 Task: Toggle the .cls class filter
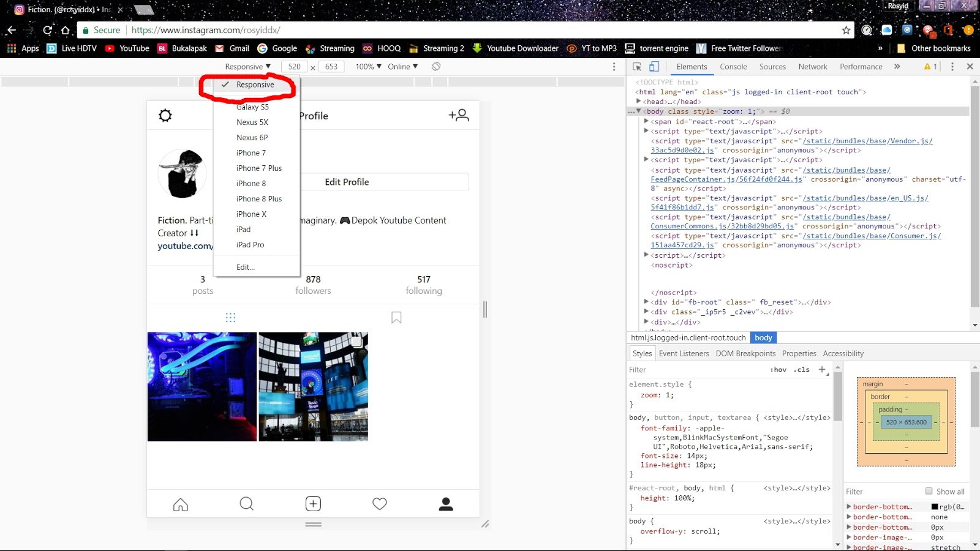coord(801,369)
